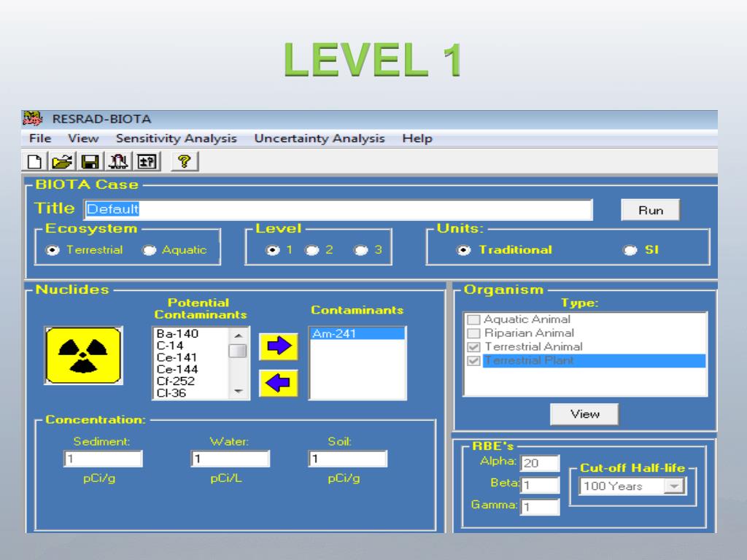Click the sensitivity analysis toolbar icon
This screenshot has width=747, height=560.
click(118, 162)
